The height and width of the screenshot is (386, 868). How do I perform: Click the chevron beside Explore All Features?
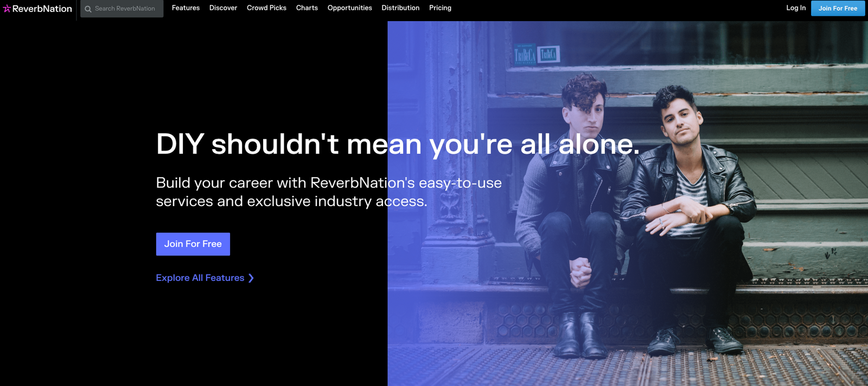coord(251,278)
